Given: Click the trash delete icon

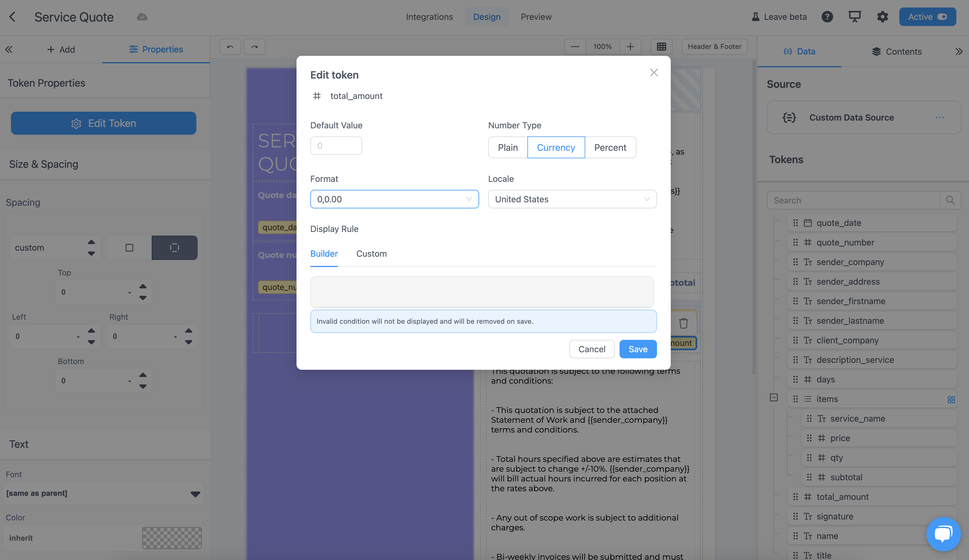Looking at the screenshot, I should click(683, 323).
